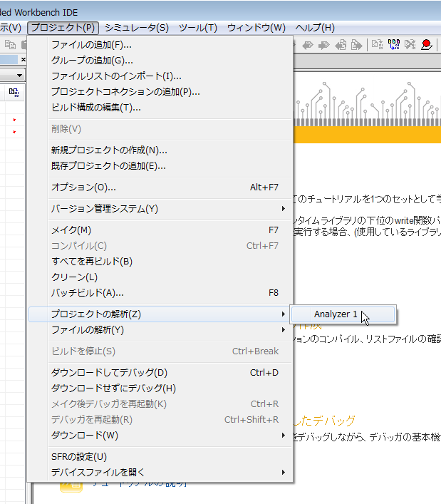Click the Copy icon in the toolbar

pyautogui.click(x=10, y=44)
